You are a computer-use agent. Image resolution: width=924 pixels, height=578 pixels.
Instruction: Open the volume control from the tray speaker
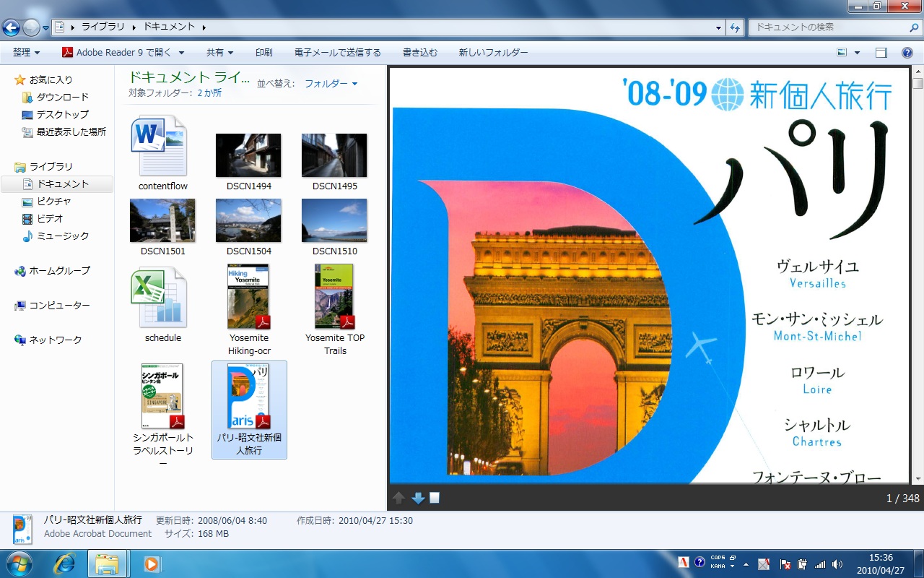click(838, 564)
